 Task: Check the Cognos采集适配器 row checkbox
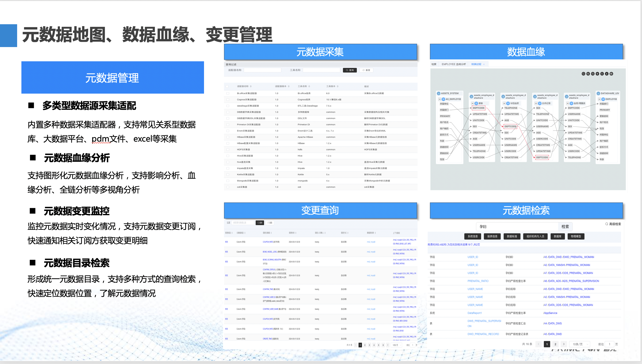(x=228, y=100)
